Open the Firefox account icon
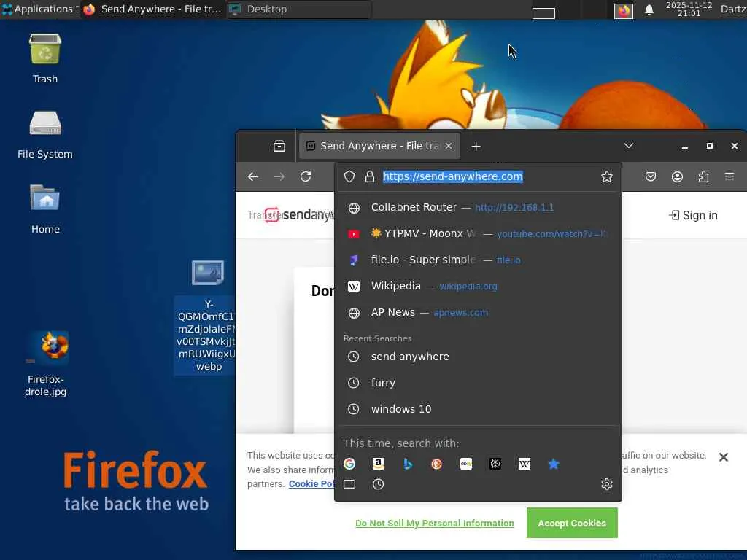The width and height of the screenshot is (747, 560). click(x=677, y=176)
